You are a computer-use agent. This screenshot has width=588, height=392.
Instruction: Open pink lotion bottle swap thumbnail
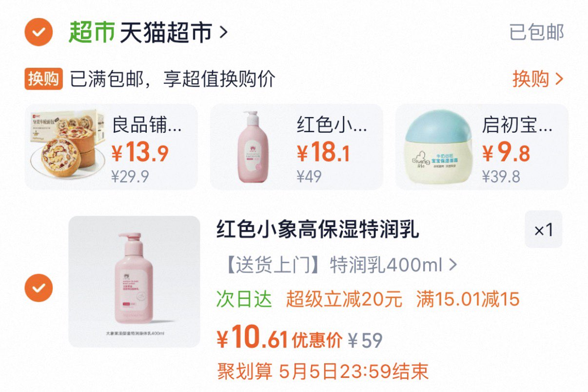[253, 146]
